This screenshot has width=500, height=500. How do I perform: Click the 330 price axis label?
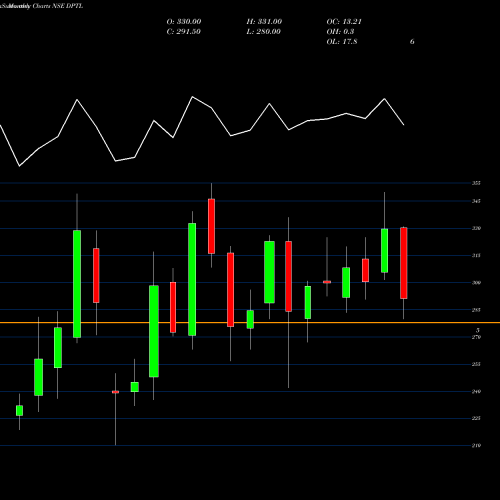[x=476, y=228]
